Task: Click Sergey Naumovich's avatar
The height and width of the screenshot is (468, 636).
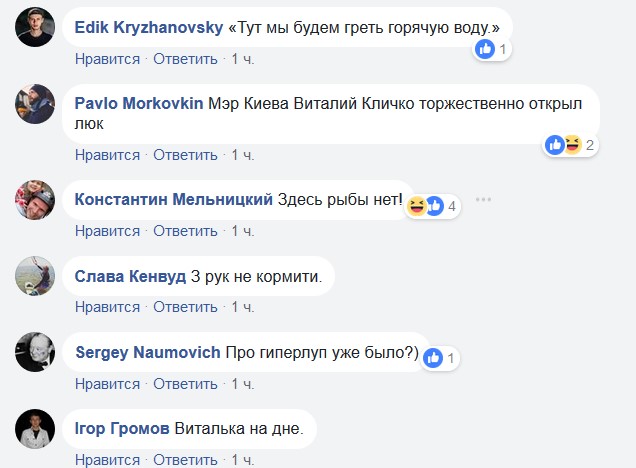Action: (35, 352)
